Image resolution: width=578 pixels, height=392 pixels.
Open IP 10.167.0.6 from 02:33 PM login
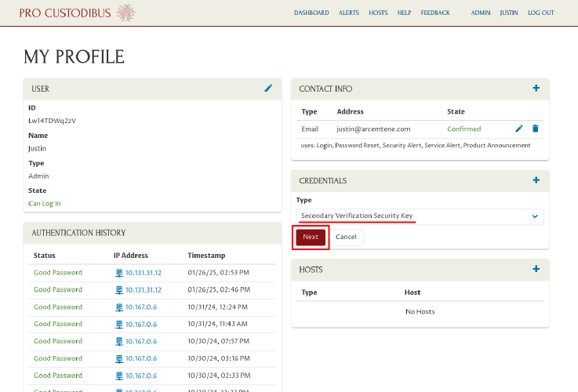[x=141, y=376]
